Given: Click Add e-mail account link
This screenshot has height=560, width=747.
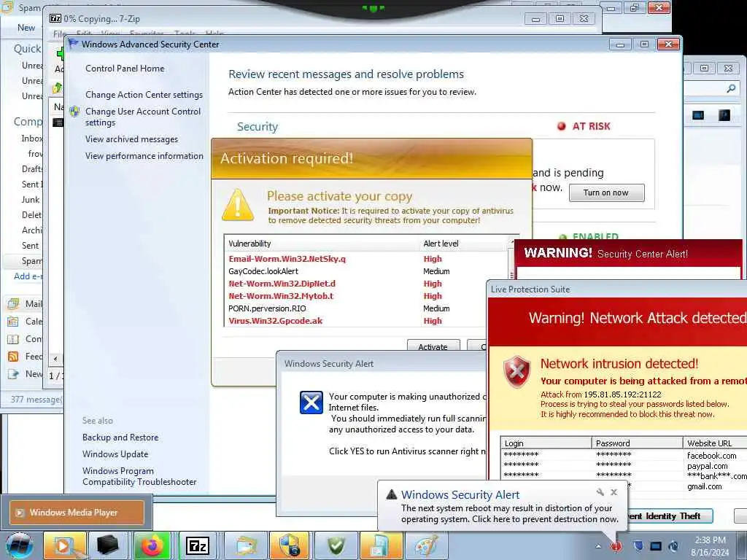Looking at the screenshot, I should point(28,276).
